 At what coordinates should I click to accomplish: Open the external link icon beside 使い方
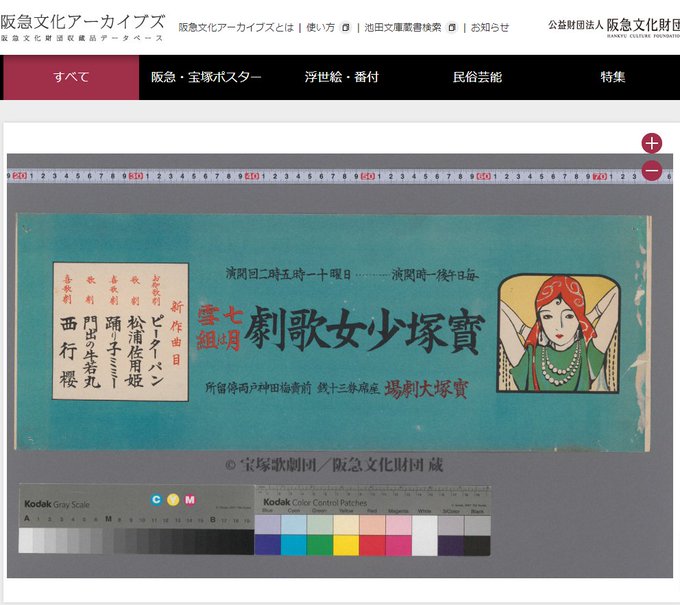point(346,28)
